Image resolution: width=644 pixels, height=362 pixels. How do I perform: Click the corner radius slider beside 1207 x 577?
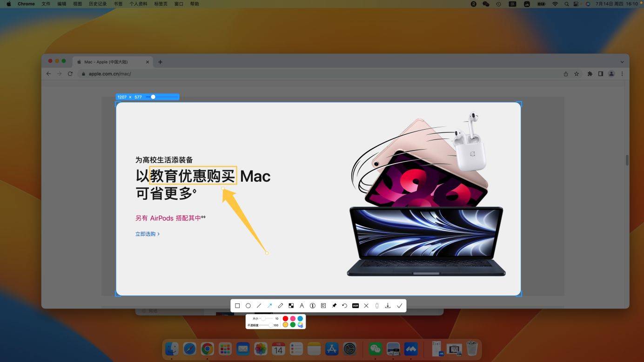pyautogui.click(x=161, y=97)
